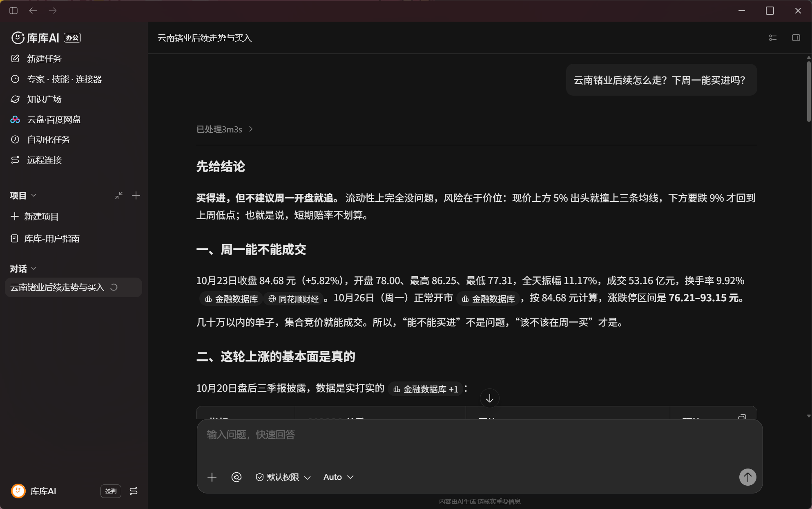This screenshot has height=509, width=812.
Task: Click the switch icon next to 签到
Action: (x=134, y=491)
